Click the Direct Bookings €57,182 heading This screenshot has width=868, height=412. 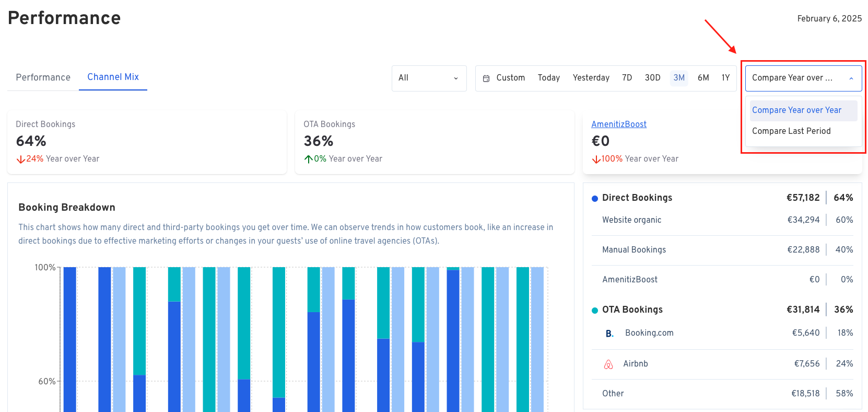[x=722, y=198]
